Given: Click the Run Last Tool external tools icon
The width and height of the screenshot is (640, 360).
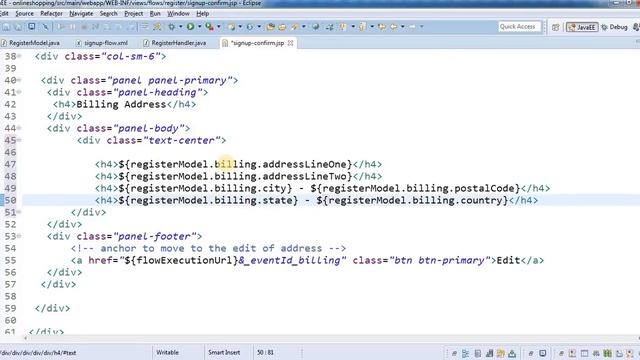Looking at the screenshot, I should pos(209,27).
